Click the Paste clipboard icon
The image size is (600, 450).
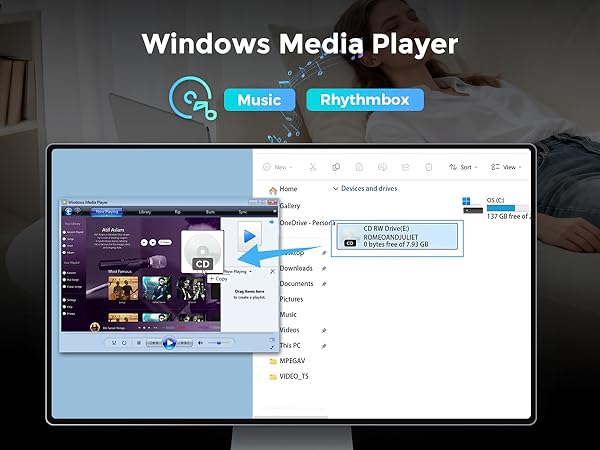pyautogui.click(x=359, y=167)
